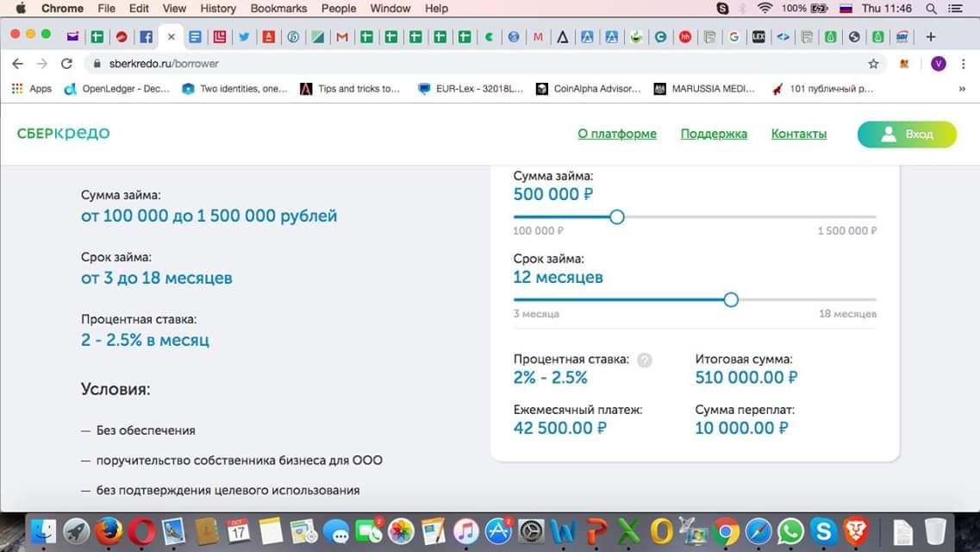Open iTunes from the Dock
980x552 pixels.
pos(465,532)
